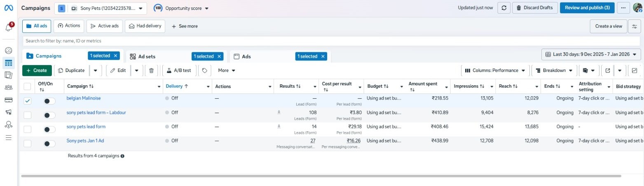This screenshot has height=186, width=644.
Task: Click the notifications bell icon
Action: (x=9, y=28)
